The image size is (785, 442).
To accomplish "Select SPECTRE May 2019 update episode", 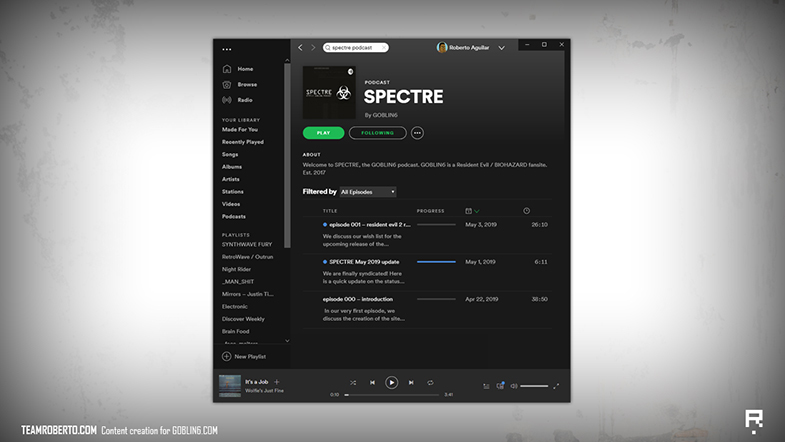I will tap(427, 272).
